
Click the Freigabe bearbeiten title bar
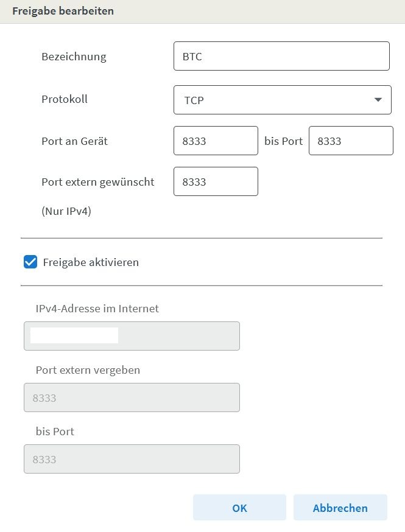point(63,11)
